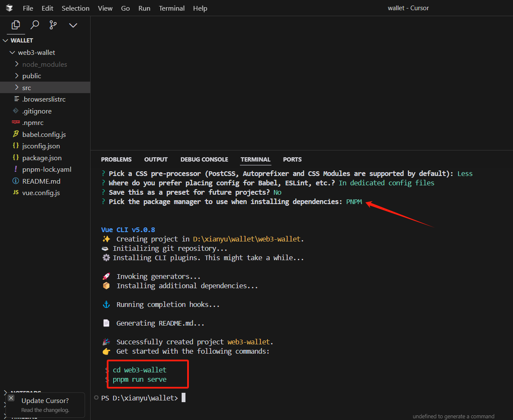Open the Selection menu
The width and height of the screenshot is (513, 420).
tap(76, 8)
